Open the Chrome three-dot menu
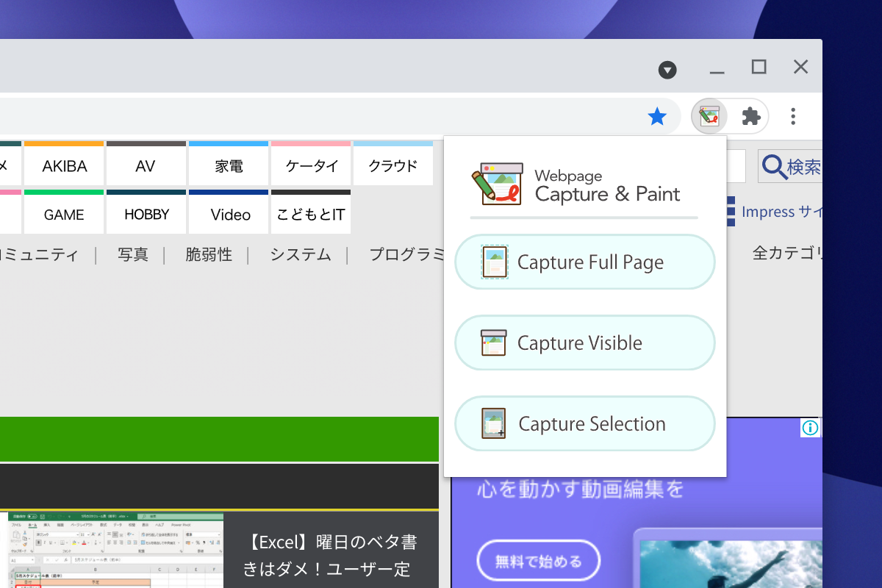 pyautogui.click(x=793, y=116)
